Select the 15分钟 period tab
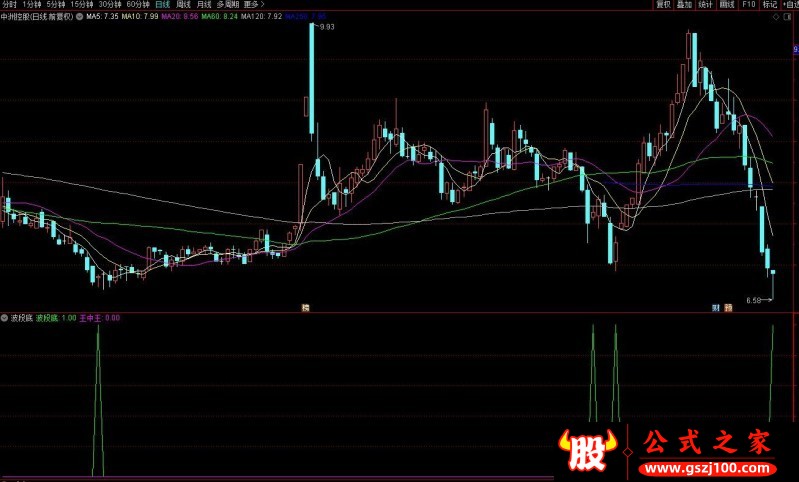 pyautogui.click(x=82, y=4)
